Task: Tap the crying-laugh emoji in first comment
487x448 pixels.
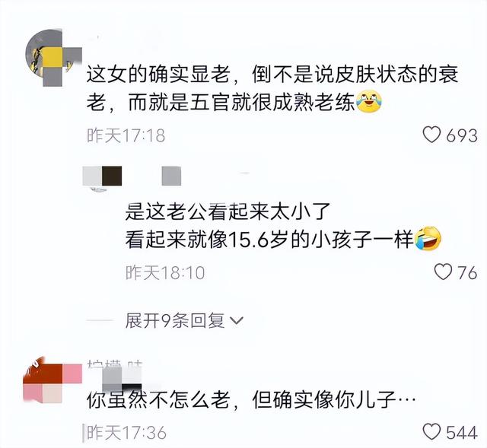Action: (x=368, y=101)
